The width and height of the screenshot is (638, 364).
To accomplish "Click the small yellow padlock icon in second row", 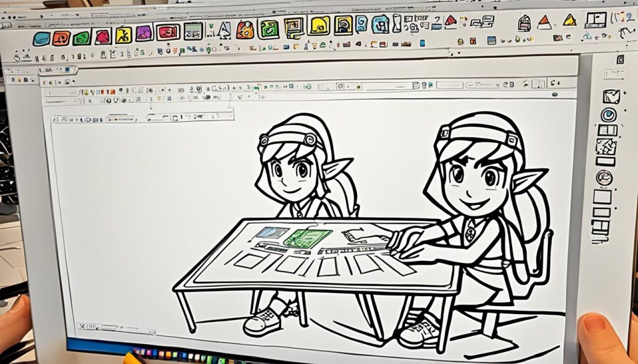I will (460, 42).
